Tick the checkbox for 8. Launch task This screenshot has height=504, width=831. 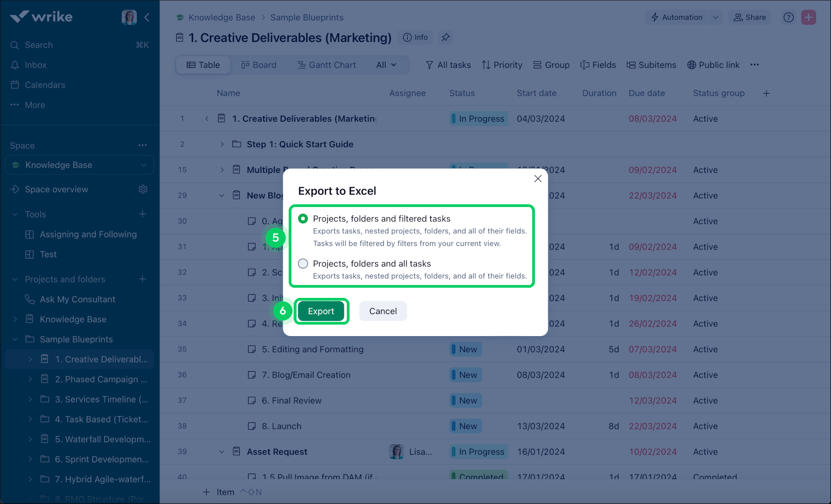252,426
